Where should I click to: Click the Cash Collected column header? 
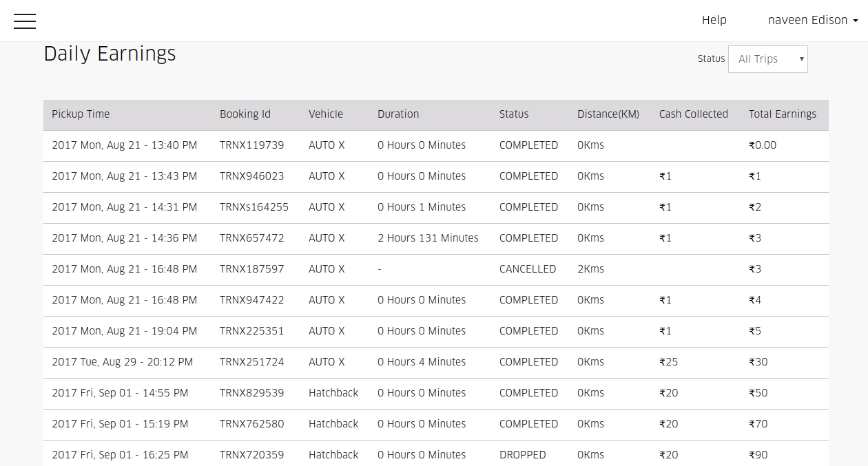pyautogui.click(x=693, y=114)
